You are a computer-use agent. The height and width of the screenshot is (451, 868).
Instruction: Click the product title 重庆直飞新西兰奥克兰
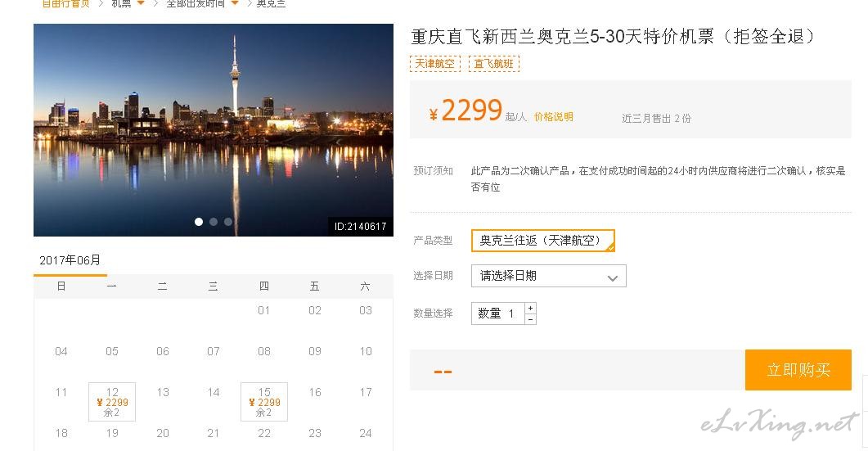(x=614, y=37)
